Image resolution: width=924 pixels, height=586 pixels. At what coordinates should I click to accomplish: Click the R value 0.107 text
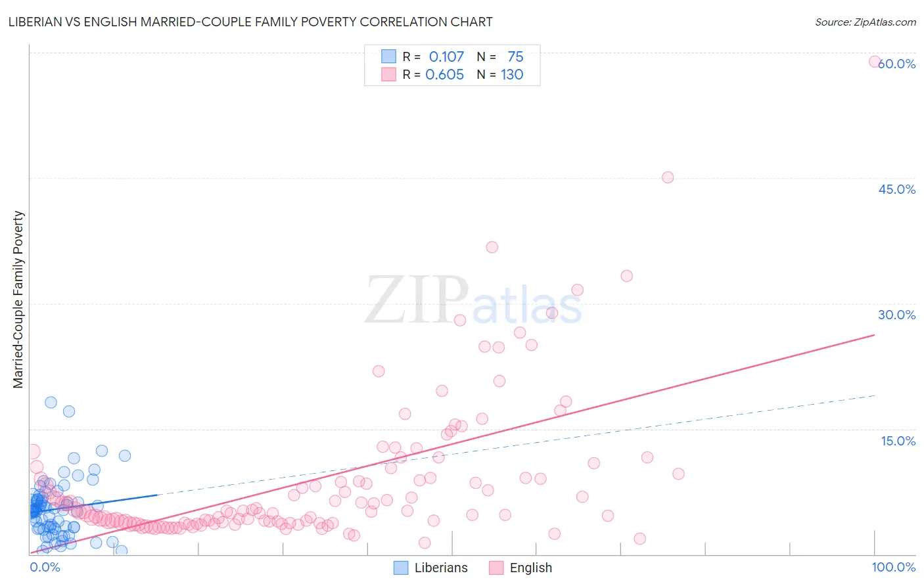point(446,56)
